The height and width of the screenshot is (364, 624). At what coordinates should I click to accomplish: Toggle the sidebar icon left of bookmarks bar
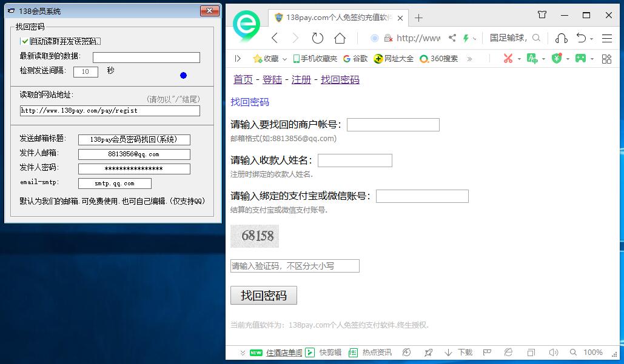tap(238, 59)
